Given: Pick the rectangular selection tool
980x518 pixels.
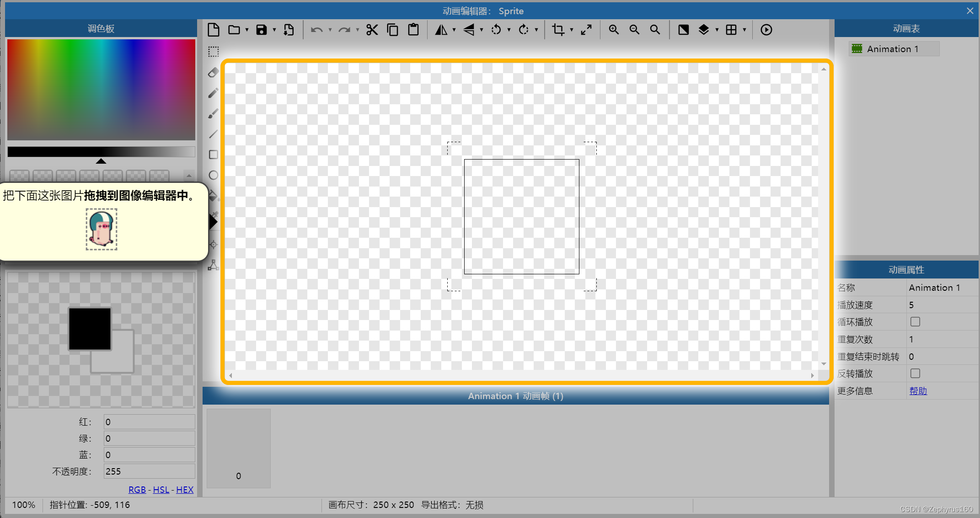Looking at the screenshot, I should 213,52.
